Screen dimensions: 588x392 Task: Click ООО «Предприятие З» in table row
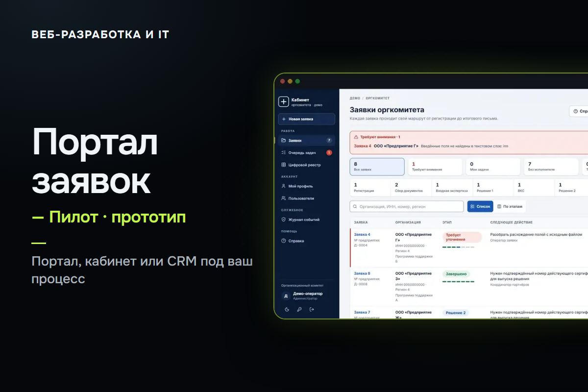point(414,276)
